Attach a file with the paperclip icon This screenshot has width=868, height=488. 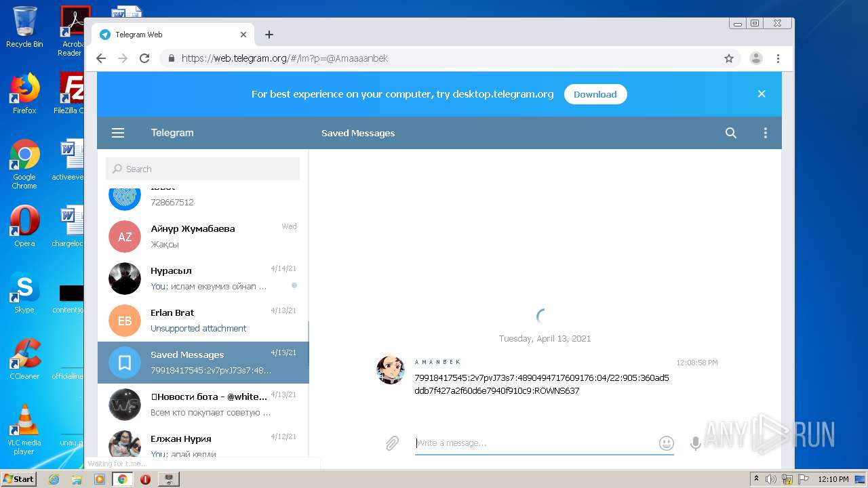392,443
